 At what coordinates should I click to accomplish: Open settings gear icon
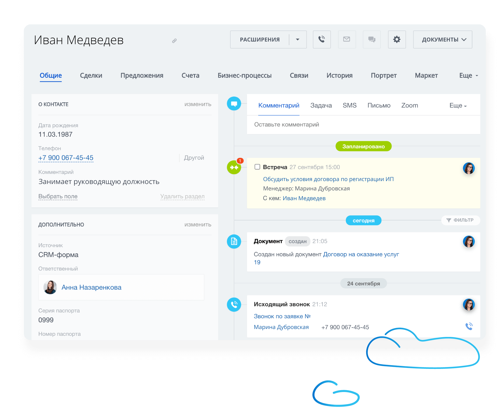pyautogui.click(x=397, y=39)
